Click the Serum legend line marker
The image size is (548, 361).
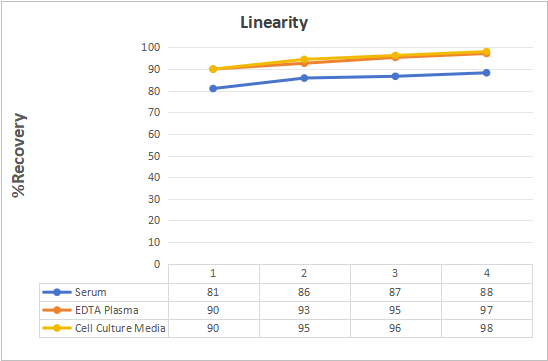click(x=57, y=292)
